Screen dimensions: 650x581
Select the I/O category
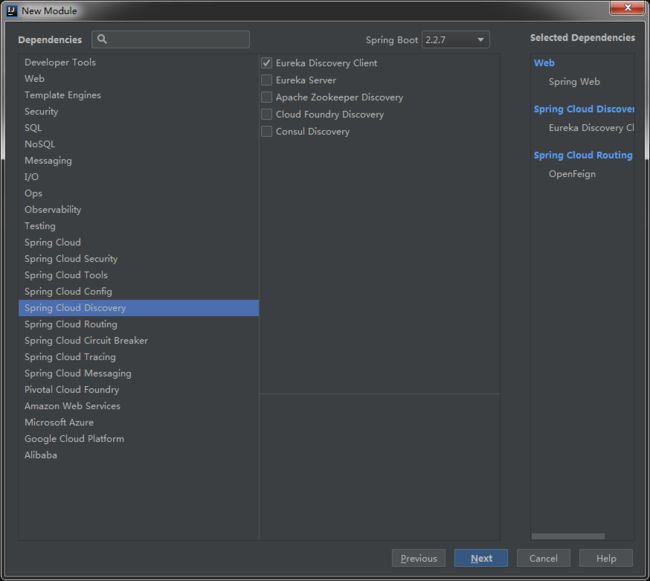click(138, 177)
